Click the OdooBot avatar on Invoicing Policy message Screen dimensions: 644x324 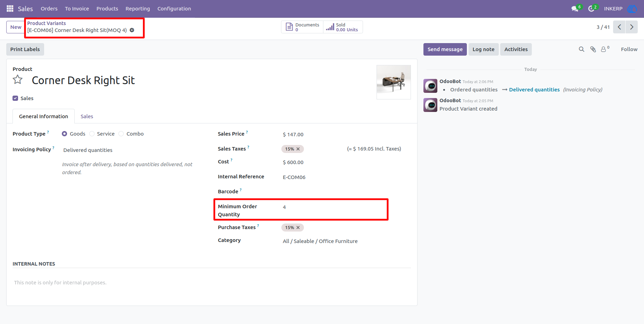[x=430, y=86]
